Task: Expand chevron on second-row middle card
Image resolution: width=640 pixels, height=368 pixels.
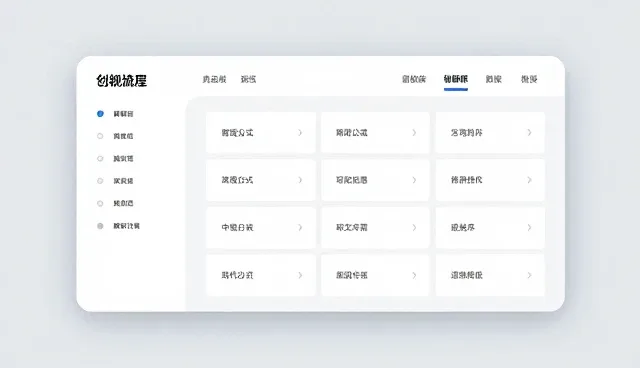Action: point(414,180)
